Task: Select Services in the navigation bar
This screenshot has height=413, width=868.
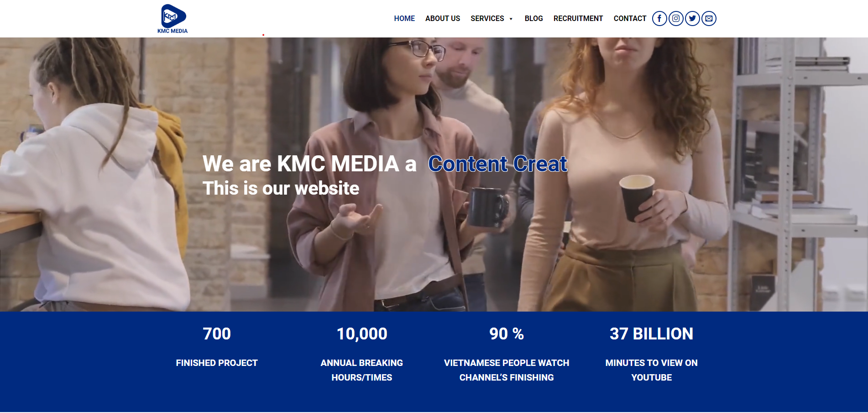Action: 487,19
